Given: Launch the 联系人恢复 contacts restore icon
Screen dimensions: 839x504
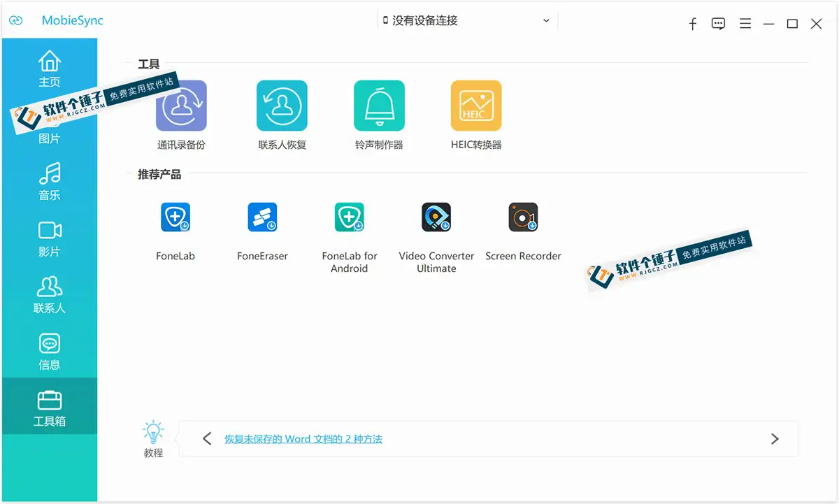Looking at the screenshot, I should coord(282,106).
